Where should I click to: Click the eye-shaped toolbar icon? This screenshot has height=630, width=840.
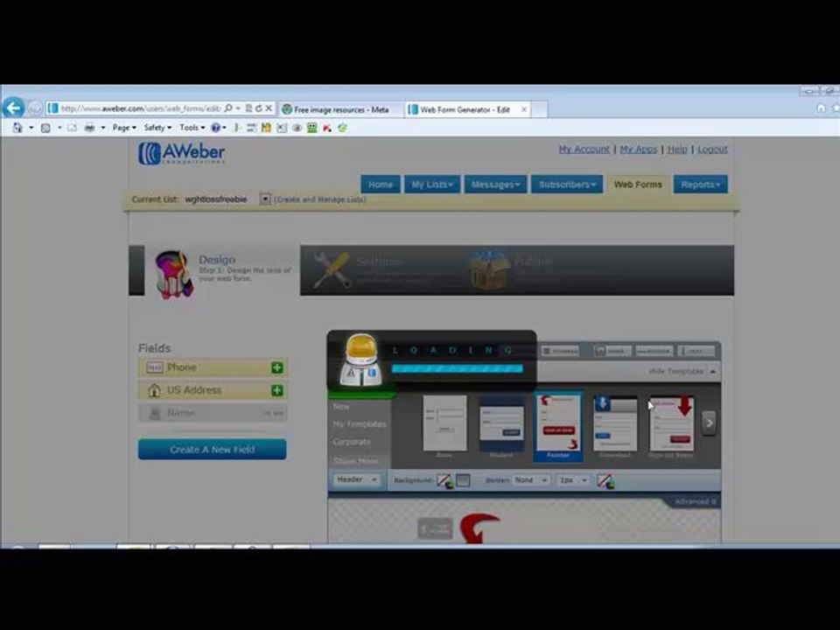point(297,128)
